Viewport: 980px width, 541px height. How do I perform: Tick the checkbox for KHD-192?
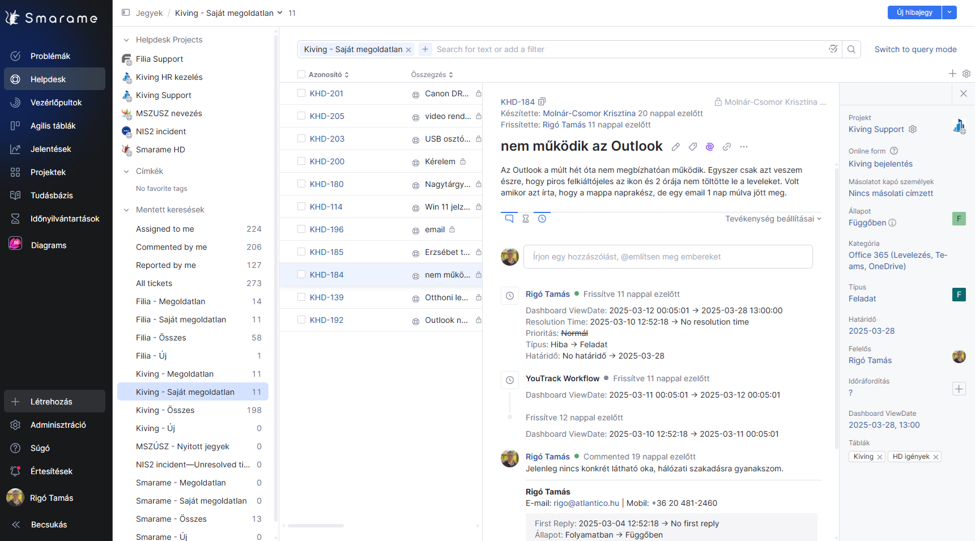click(301, 320)
